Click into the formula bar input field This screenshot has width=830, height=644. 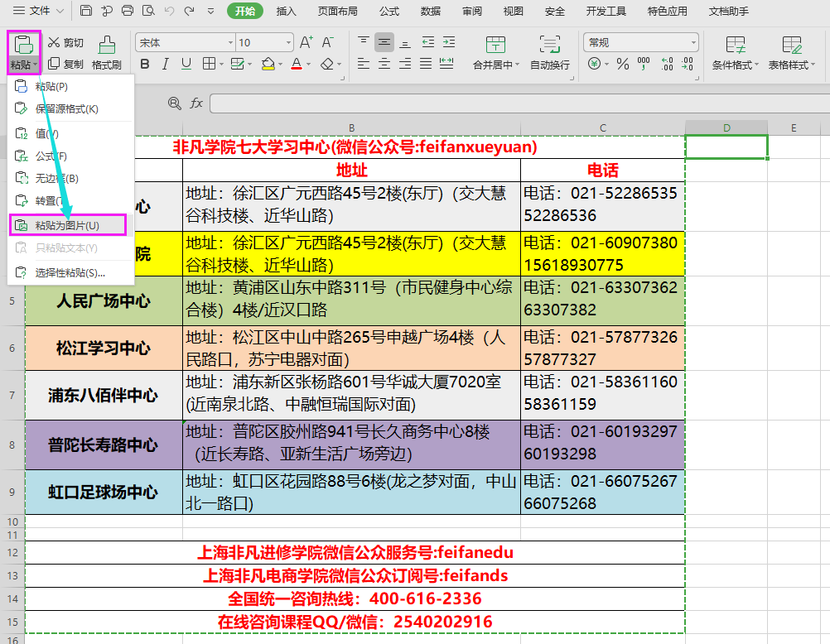(x=520, y=103)
